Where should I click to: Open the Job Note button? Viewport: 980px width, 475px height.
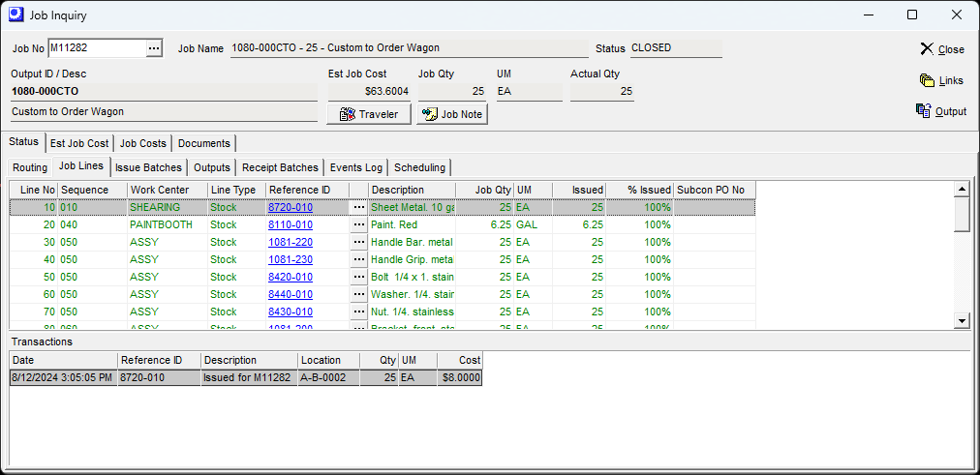pyautogui.click(x=452, y=114)
